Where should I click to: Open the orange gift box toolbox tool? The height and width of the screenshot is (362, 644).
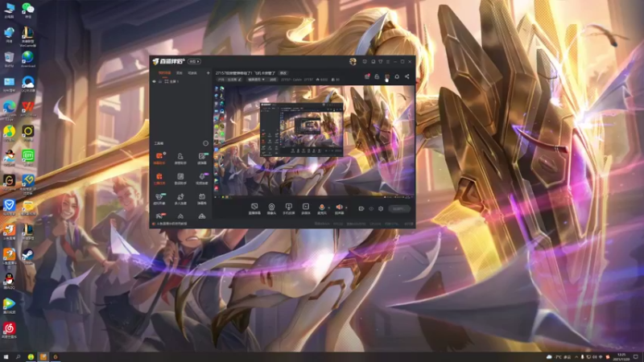point(159,178)
